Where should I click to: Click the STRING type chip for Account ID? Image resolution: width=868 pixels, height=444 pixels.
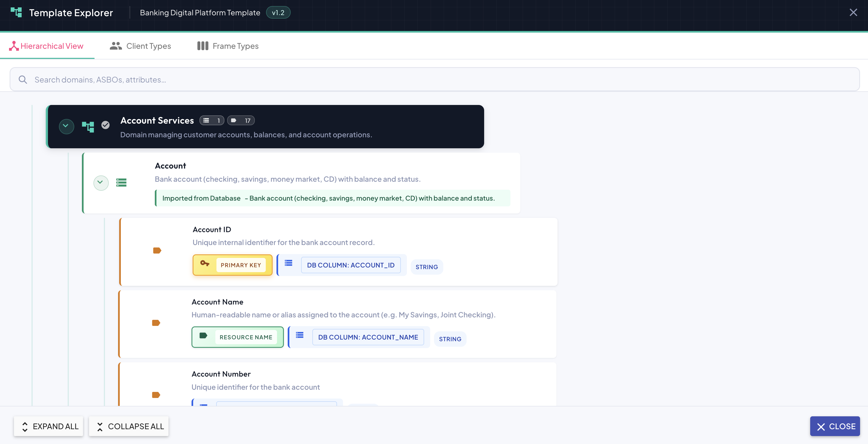[x=427, y=267]
